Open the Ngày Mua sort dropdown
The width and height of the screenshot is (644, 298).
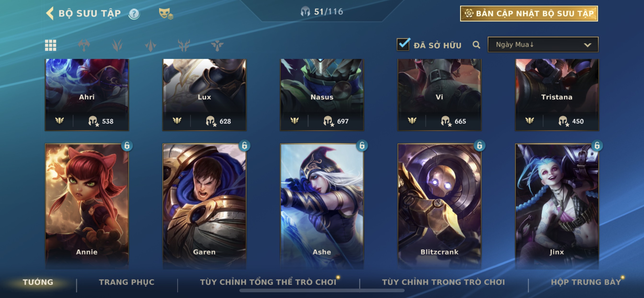(x=543, y=45)
